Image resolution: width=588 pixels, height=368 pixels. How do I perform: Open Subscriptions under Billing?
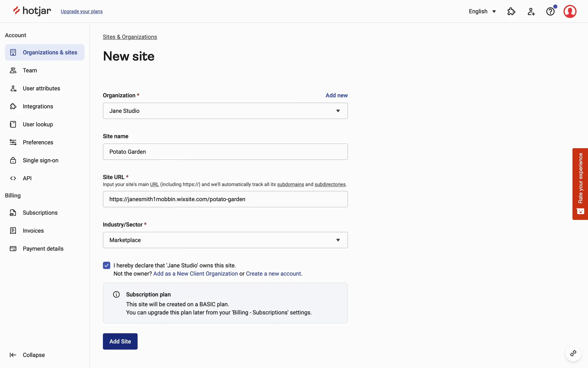40,213
